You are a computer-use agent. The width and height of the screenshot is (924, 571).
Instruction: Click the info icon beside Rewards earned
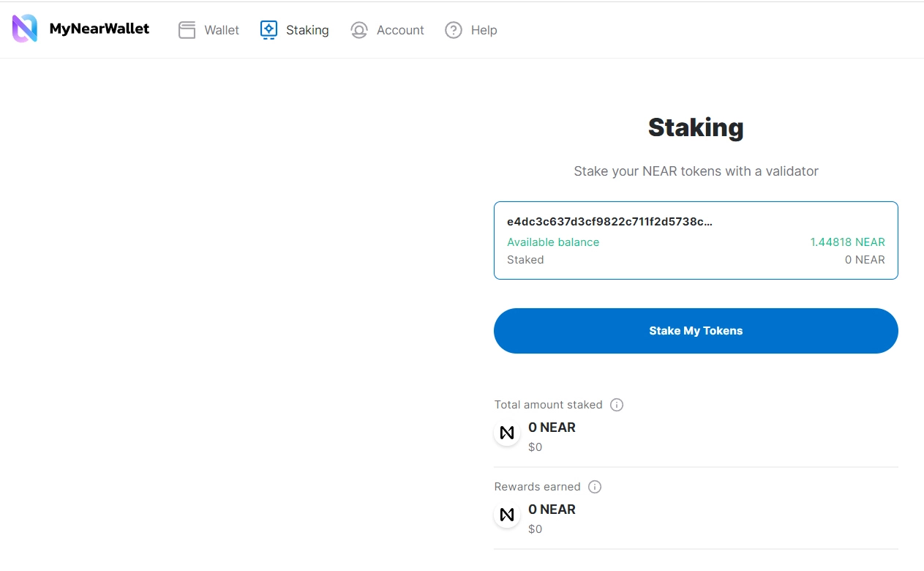pyautogui.click(x=595, y=486)
